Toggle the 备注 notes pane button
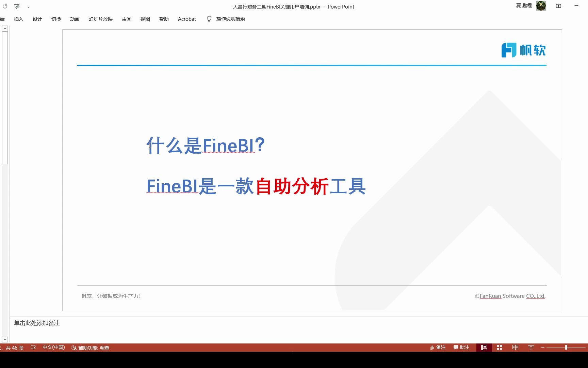 pyautogui.click(x=438, y=348)
